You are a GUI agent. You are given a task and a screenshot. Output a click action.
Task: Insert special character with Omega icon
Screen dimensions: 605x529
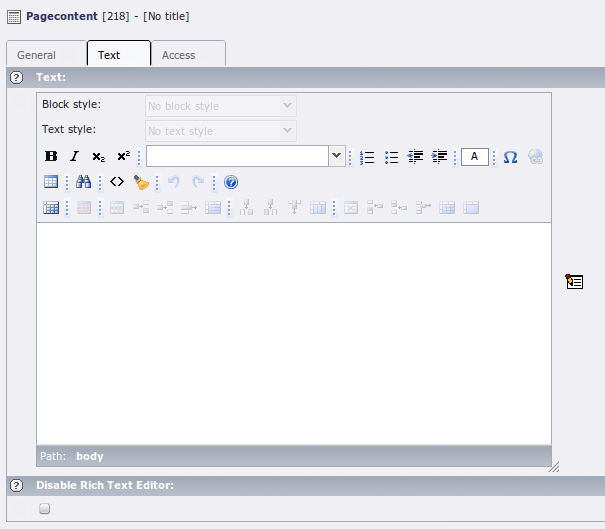(510, 157)
